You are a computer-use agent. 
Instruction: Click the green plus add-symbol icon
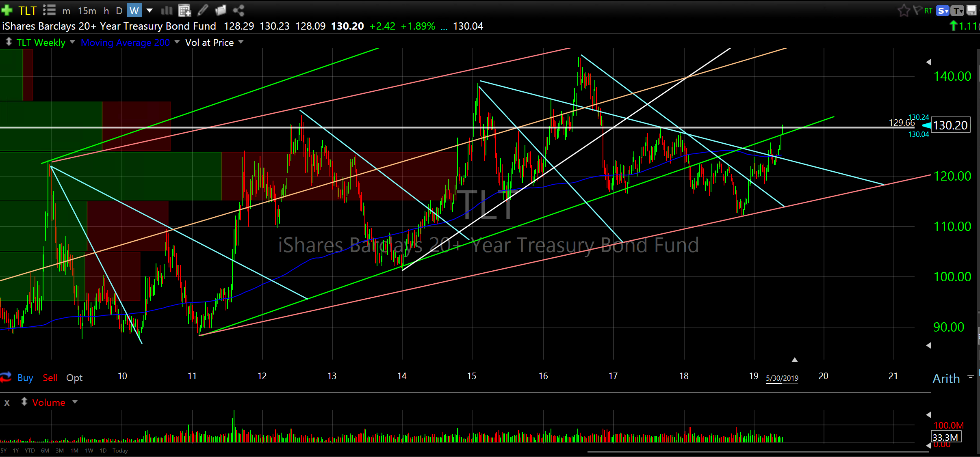pyautogui.click(x=7, y=10)
